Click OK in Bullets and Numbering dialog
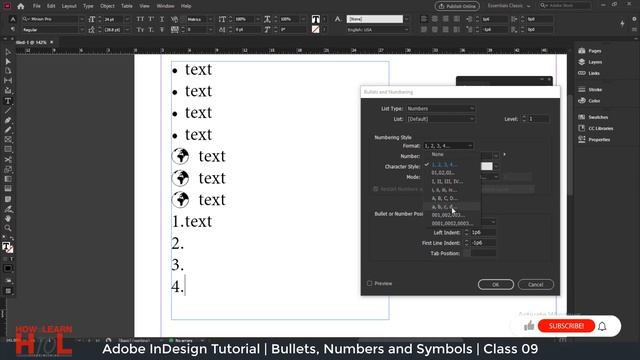Image resolution: width=640 pixels, height=360 pixels. [x=496, y=284]
